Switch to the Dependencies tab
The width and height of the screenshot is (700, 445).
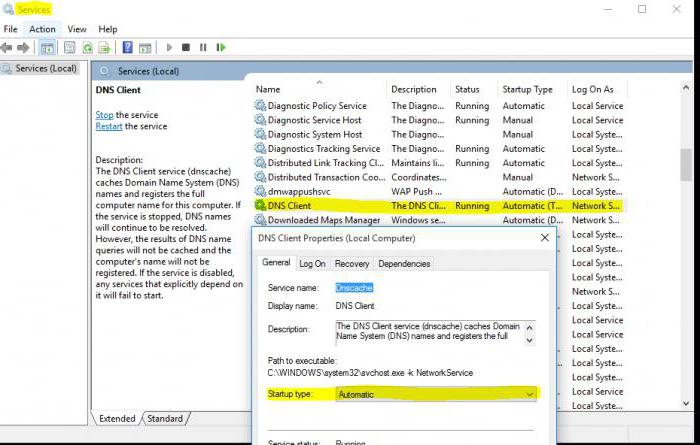pyautogui.click(x=404, y=264)
